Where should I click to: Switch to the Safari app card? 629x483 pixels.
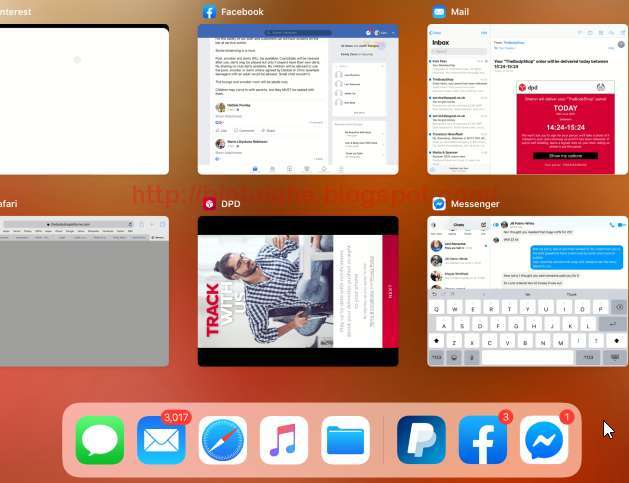coord(84,291)
